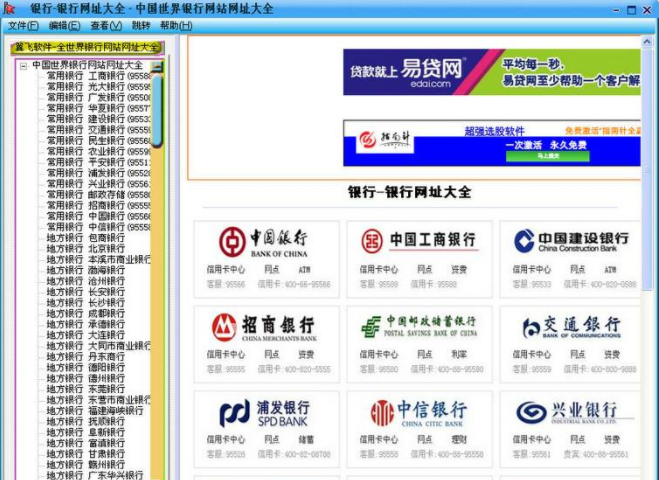This screenshot has height=480, width=659.
Task: Click the web page vertical scrollbar thumb
Action: (x=647, y=168)
